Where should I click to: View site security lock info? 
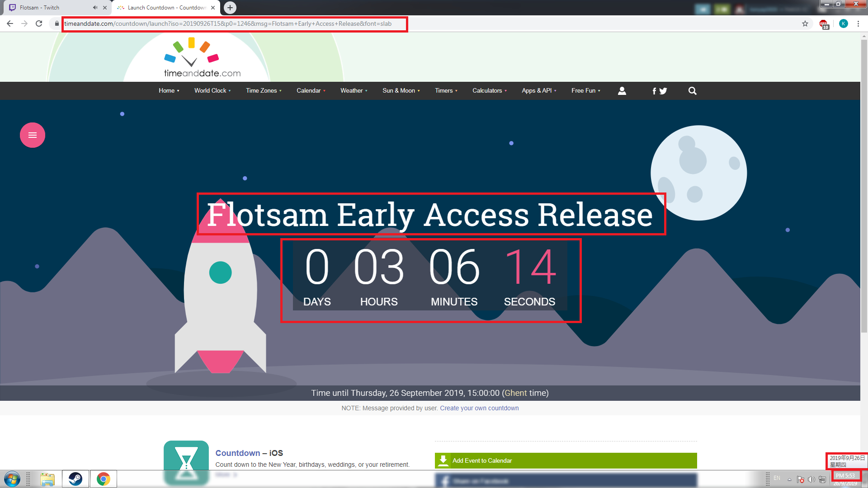[57, 23]
